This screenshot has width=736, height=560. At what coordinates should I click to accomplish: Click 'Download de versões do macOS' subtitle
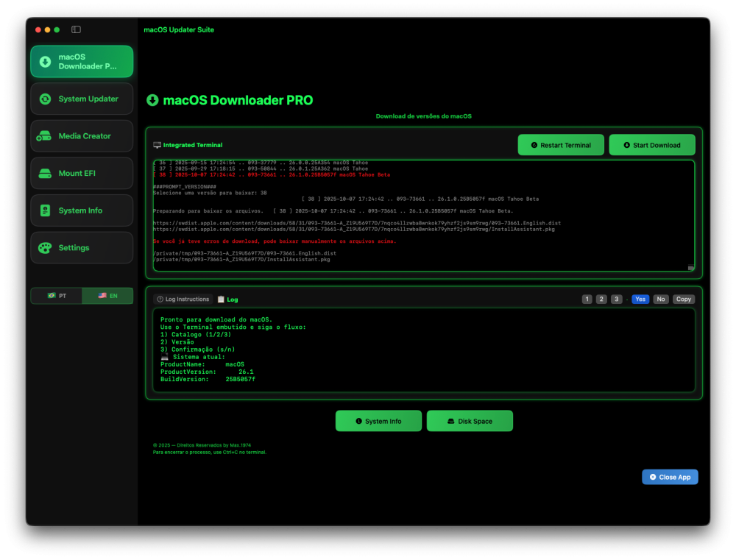coord(424,116)
